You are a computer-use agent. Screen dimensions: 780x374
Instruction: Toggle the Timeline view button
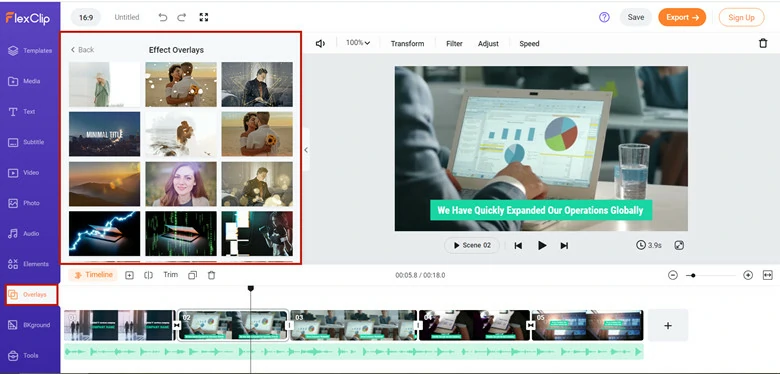pos(93,275)
